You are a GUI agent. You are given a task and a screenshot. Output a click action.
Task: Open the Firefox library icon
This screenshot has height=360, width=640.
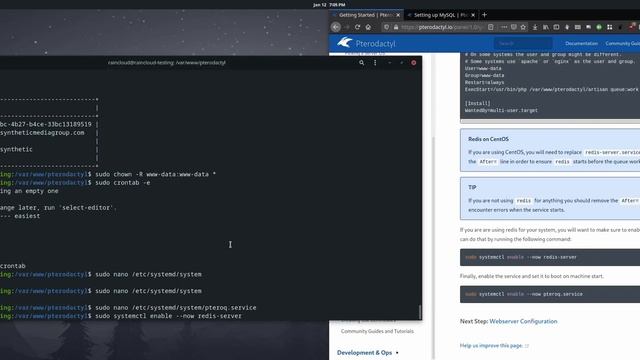[546, 27]
